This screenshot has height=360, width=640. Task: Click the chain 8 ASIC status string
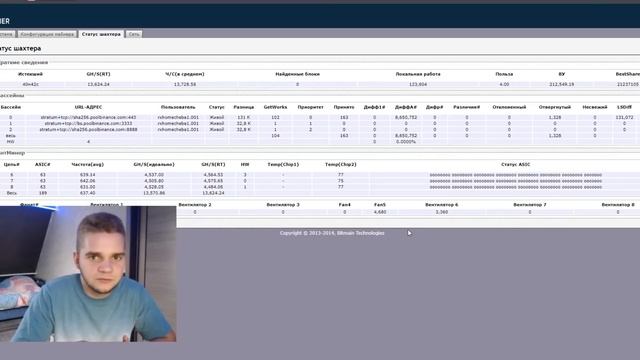tap(516, 187)
